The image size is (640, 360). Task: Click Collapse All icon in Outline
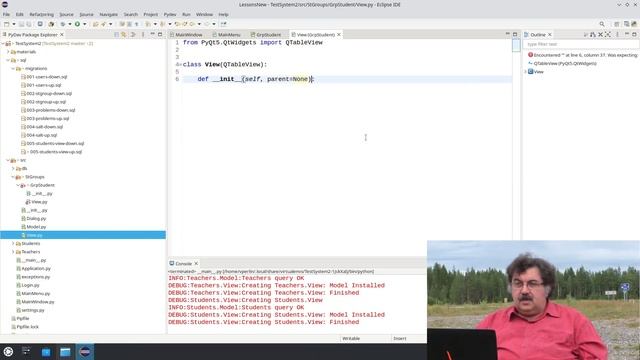pyautogui.click(x=600, y=35)
